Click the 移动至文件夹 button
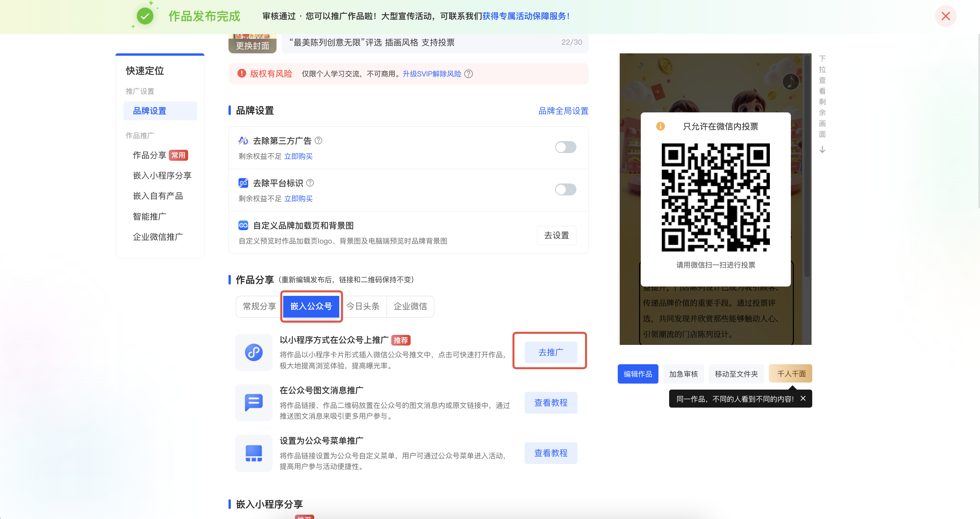This screenshot has width=980, height=519. [736, 374]
